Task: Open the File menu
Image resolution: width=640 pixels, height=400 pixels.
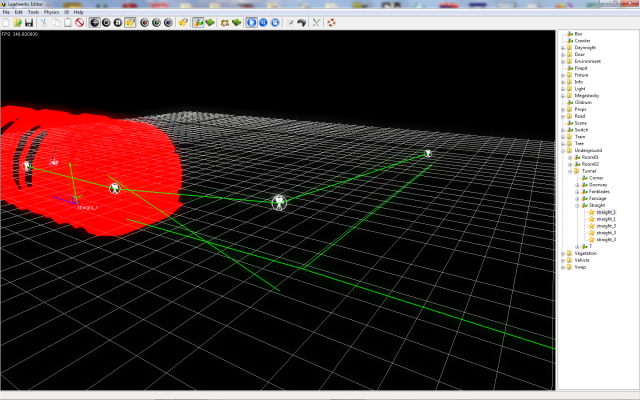Action: point(6,12)
